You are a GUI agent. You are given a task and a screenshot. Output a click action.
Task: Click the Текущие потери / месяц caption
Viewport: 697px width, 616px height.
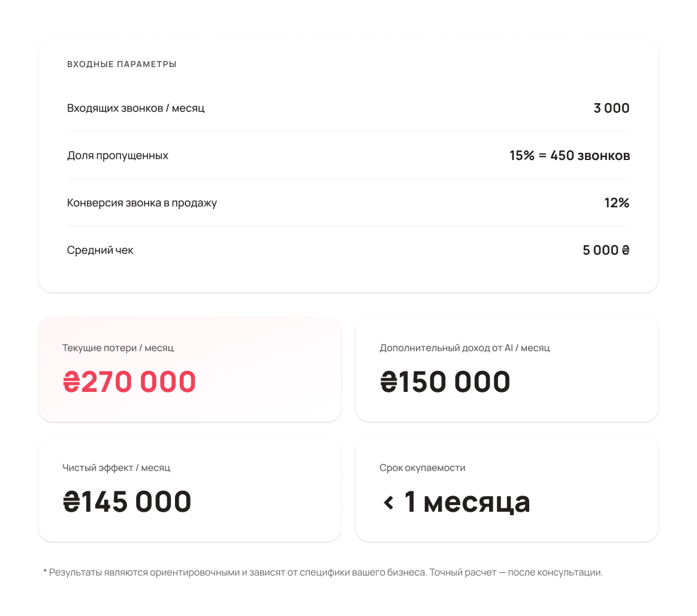click(x=118, y=348)
